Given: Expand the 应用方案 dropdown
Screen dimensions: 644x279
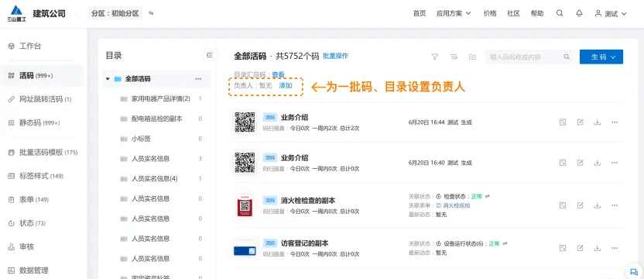Looking at the screenshot, I should point(454,13).
